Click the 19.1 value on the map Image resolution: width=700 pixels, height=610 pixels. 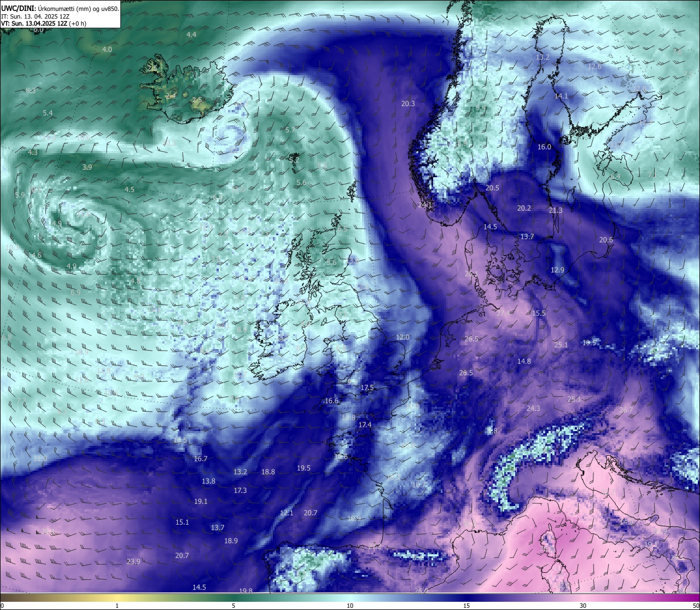201,501
